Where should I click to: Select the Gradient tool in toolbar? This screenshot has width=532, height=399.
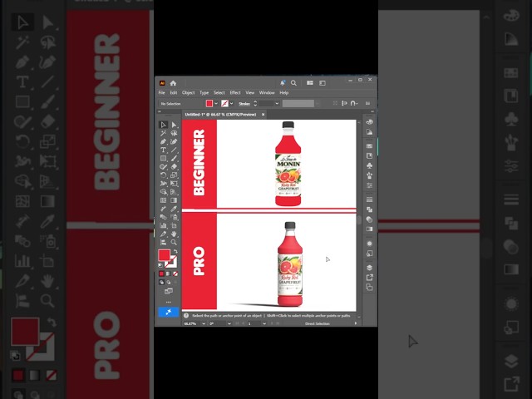pos(174,200)
